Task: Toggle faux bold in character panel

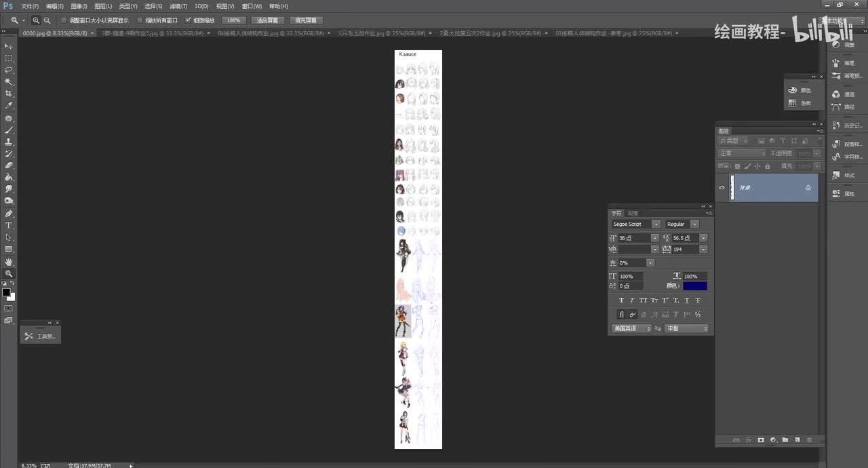Action: (621, 300)
